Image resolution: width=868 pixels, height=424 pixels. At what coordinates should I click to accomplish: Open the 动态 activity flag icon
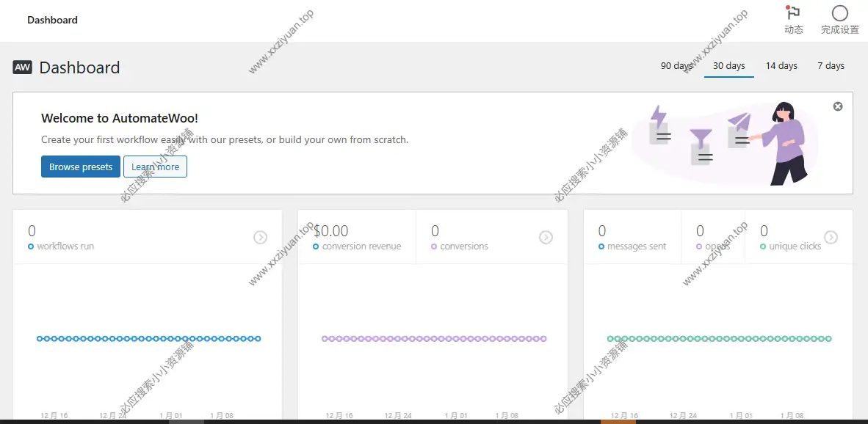tap(793, 13)
